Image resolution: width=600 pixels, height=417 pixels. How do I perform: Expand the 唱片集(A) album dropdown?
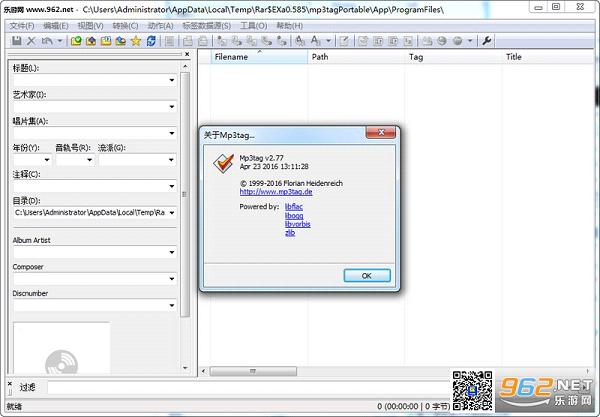(172, 133)
